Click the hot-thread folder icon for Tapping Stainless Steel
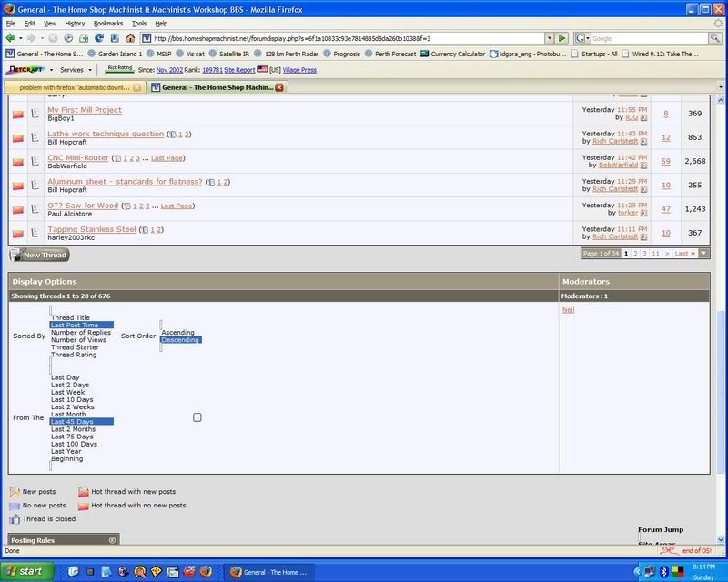Viewport: 728px width, 582px height. click(18, 234)
